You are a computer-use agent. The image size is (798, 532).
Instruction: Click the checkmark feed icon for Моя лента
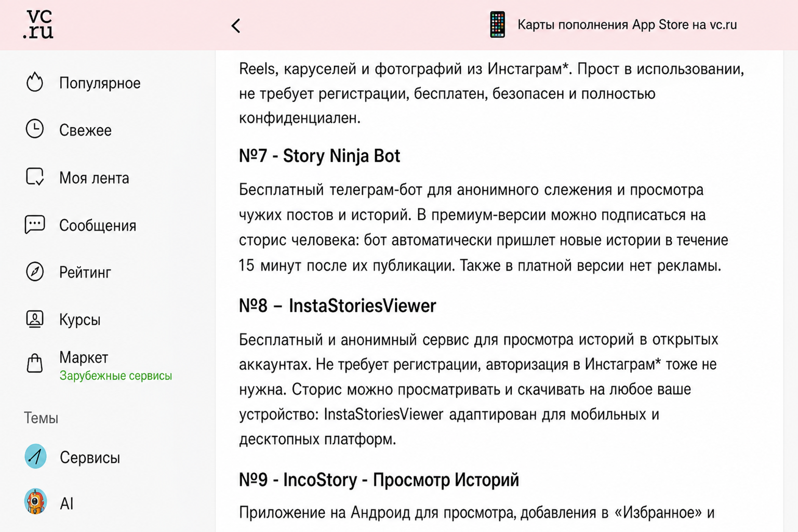point(35,177)
